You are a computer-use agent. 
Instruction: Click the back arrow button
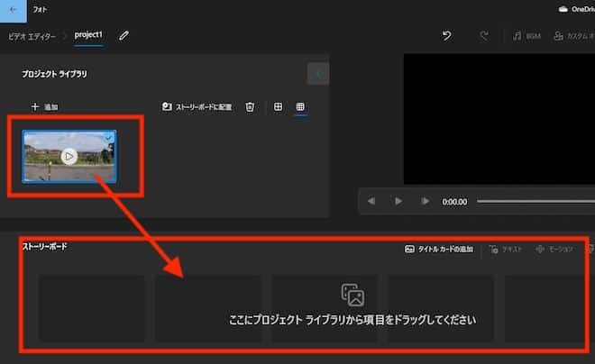(x=13, y=10)
